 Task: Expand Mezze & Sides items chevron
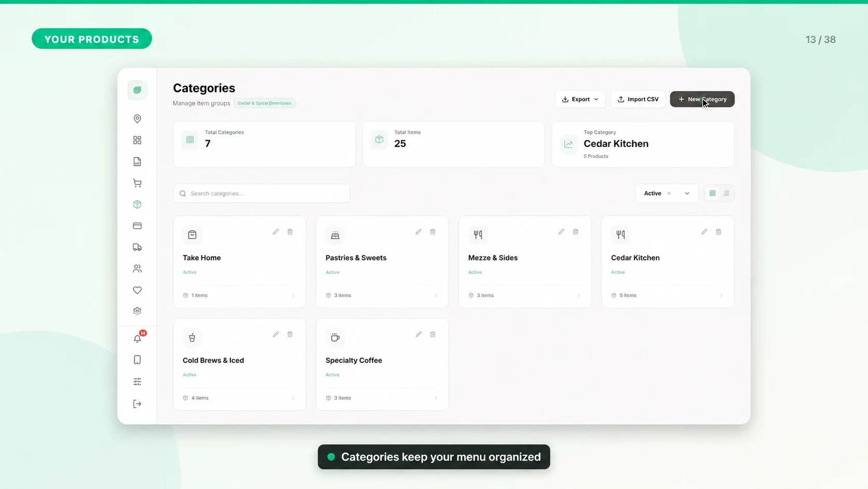[x=579, y=295]
